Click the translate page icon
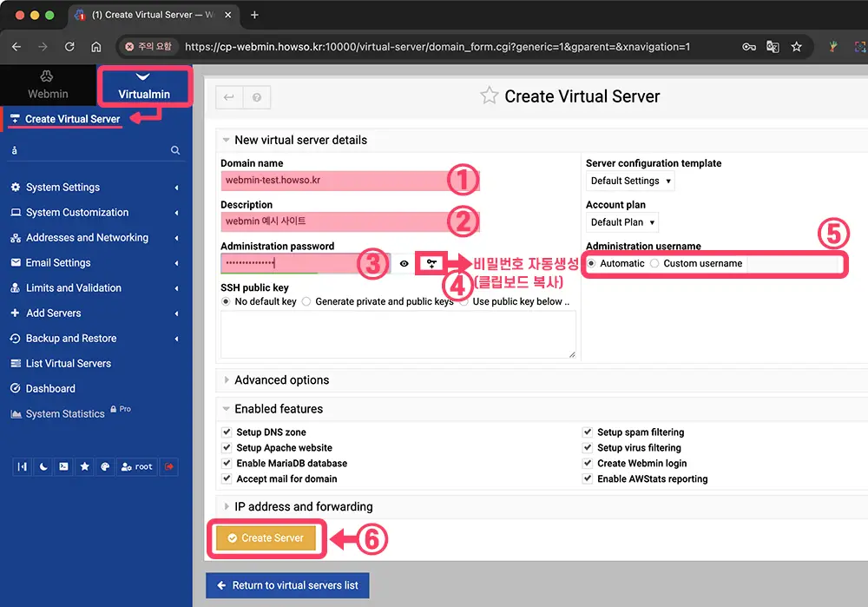This screenshot has height=607, width=868. pos(773,47)
